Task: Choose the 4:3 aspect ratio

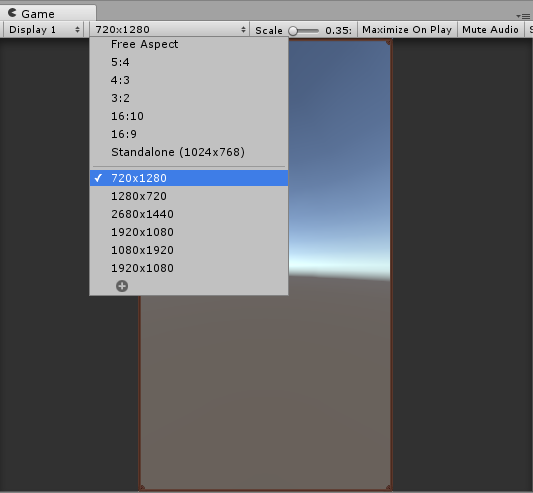Action: 189,80
